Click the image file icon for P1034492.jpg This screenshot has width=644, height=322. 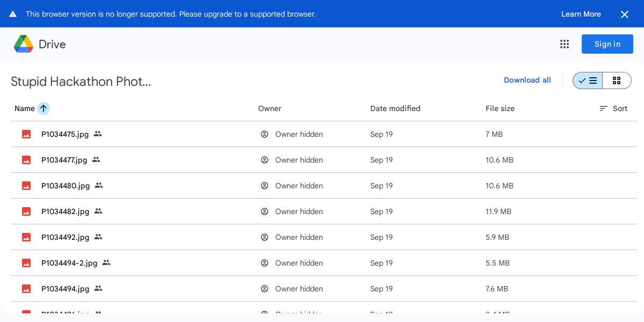pyautogui.click(x=26, y=237)
